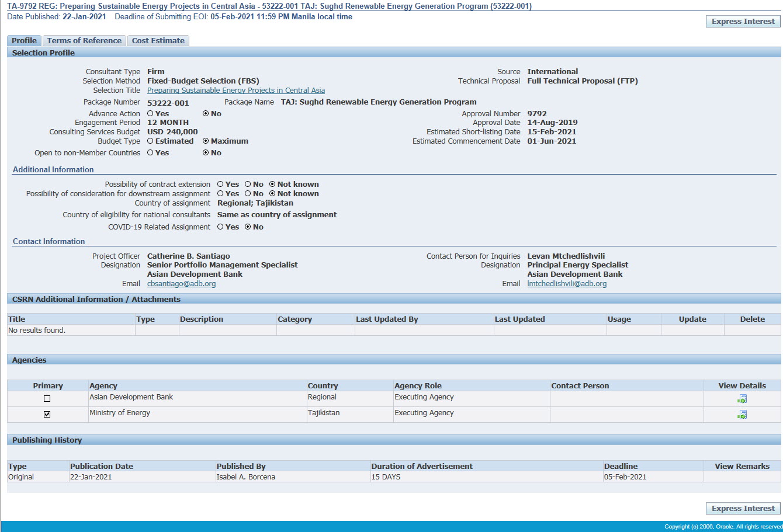783x532 pixels.
Task: Select Yes for downstream assignment consideration
Action: [x=220, y=194]
